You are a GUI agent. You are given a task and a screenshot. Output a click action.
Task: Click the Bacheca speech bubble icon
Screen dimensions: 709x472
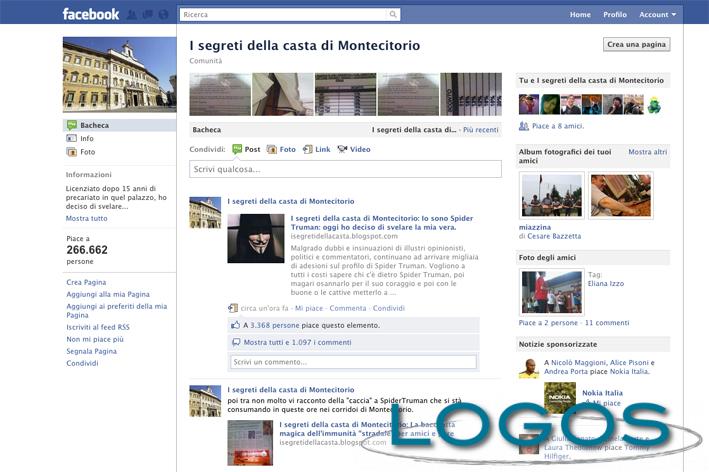coord(71,125)
